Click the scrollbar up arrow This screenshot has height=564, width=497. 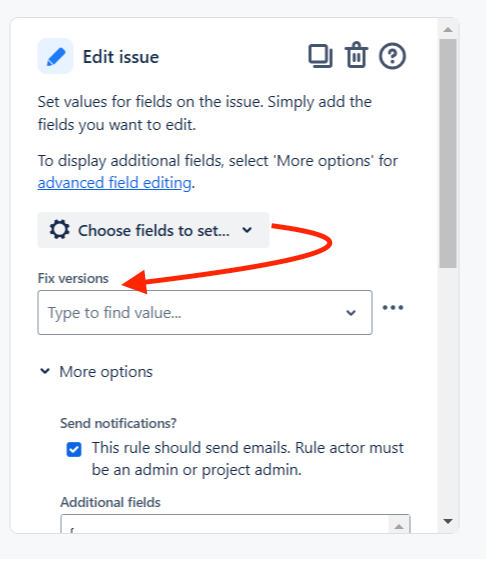tap(448, 29)
